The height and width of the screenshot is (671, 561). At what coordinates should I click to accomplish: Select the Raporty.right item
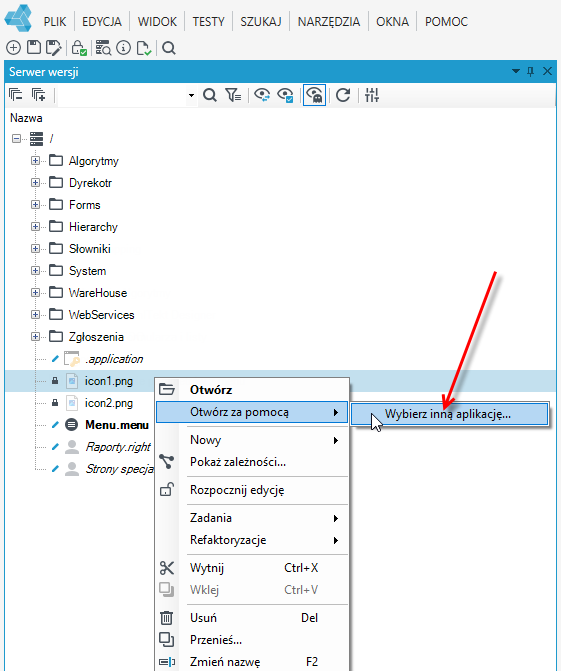pyautogui.click(x=118, y=447)
